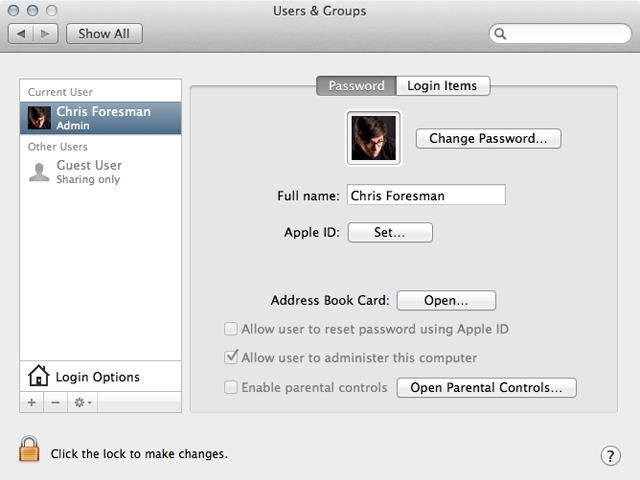
Task: Add a new user with the plus button
Action: (x=31, y=402)
